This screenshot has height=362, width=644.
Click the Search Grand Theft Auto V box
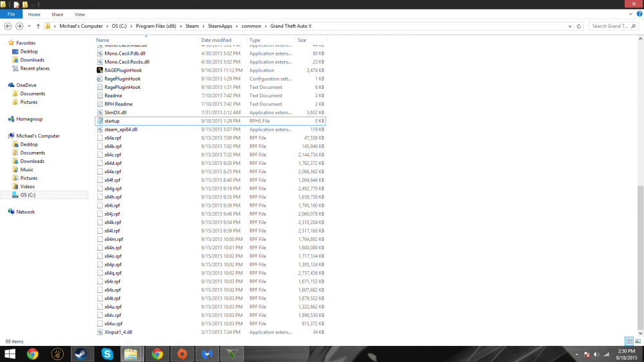pyautogui.click(x=613, y=26)
